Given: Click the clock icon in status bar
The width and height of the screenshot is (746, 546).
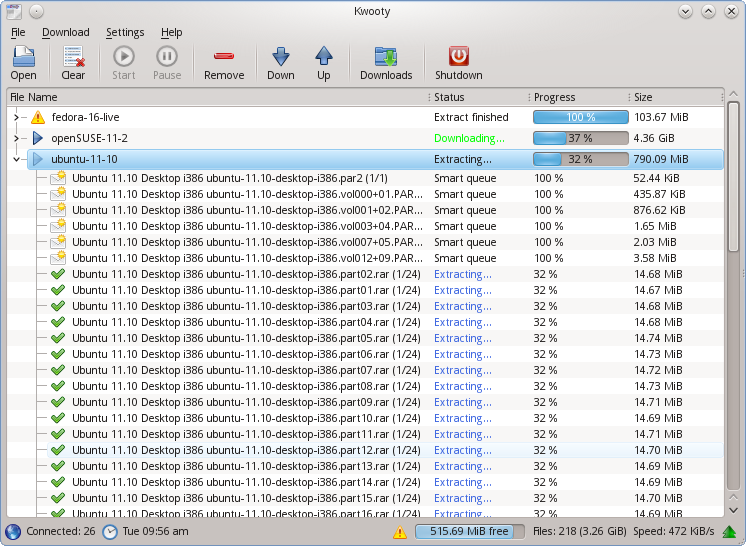Looking at the screenshot, I should [x=110, y=532].
